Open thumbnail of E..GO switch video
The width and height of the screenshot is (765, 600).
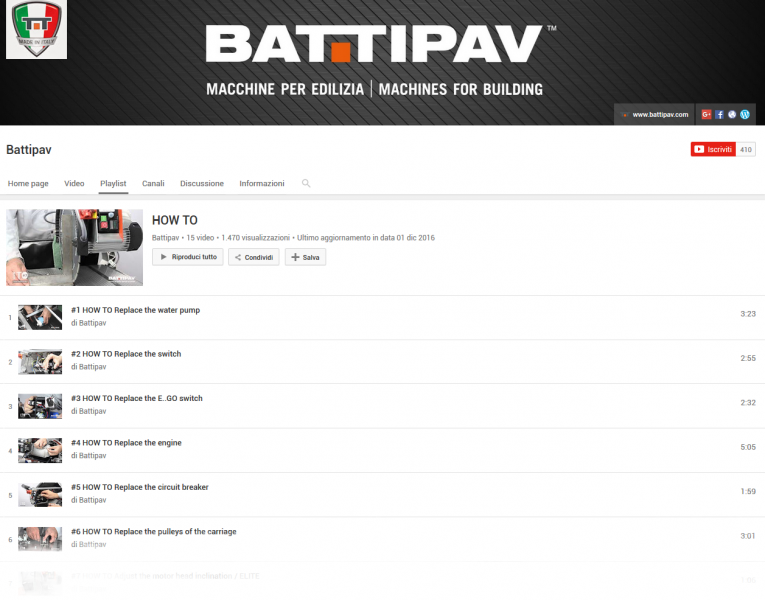click(40, 406)
